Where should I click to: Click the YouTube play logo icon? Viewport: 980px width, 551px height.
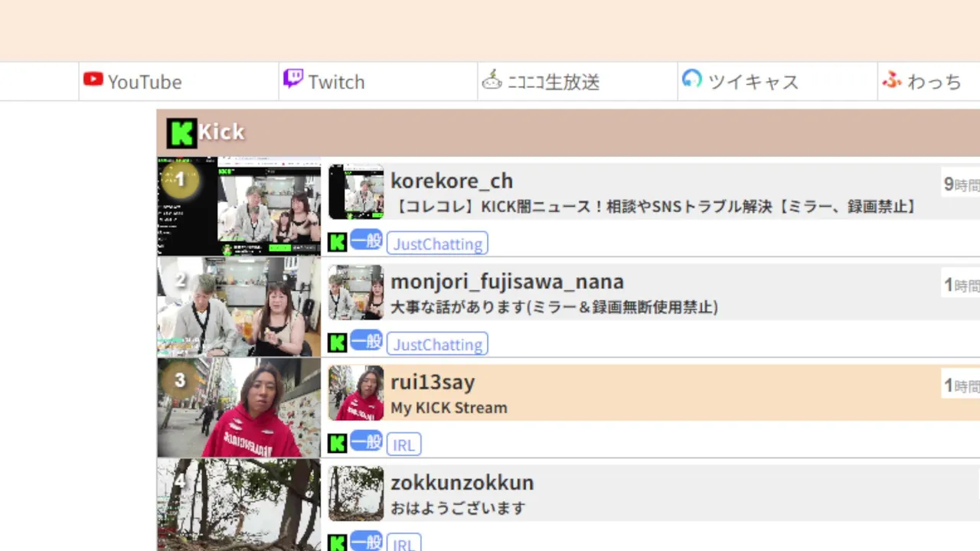(93, 79)
